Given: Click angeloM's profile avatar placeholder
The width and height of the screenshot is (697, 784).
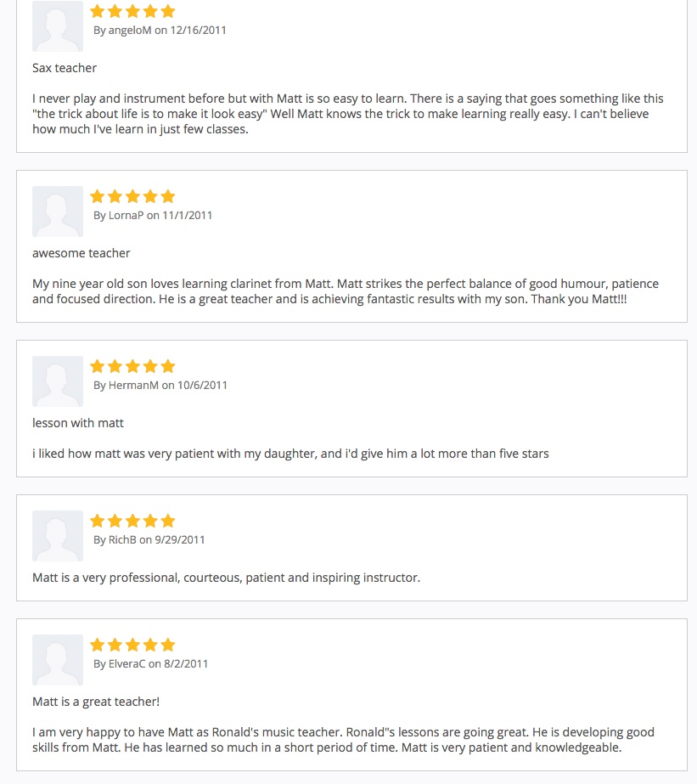Looking at the screenshot, I should [58, 26].
